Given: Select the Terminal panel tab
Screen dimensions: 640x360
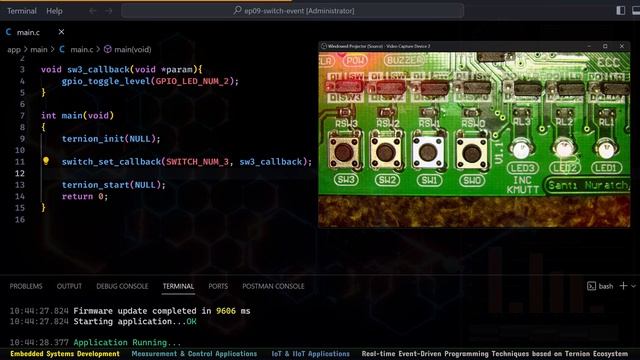Looking at the screenshot, I should (178, 287).
